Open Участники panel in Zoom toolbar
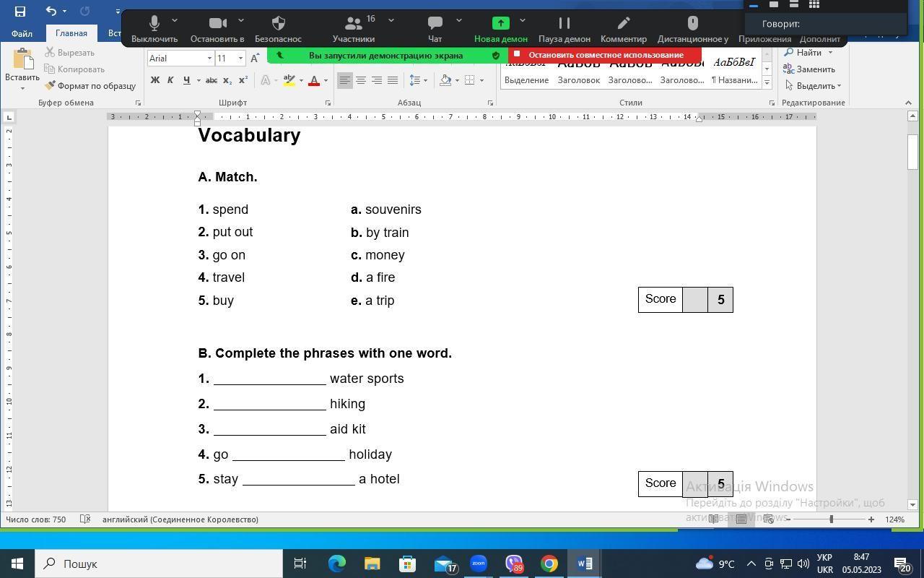Screen dimensions: 924x578 tap(354, 29)
